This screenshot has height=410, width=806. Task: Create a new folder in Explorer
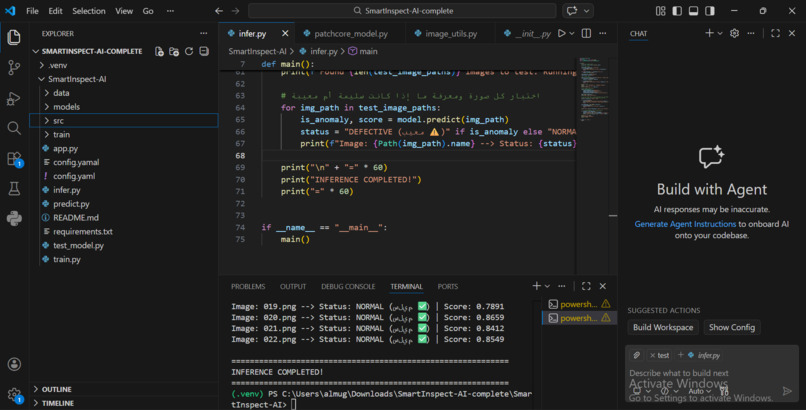(174, 51)
